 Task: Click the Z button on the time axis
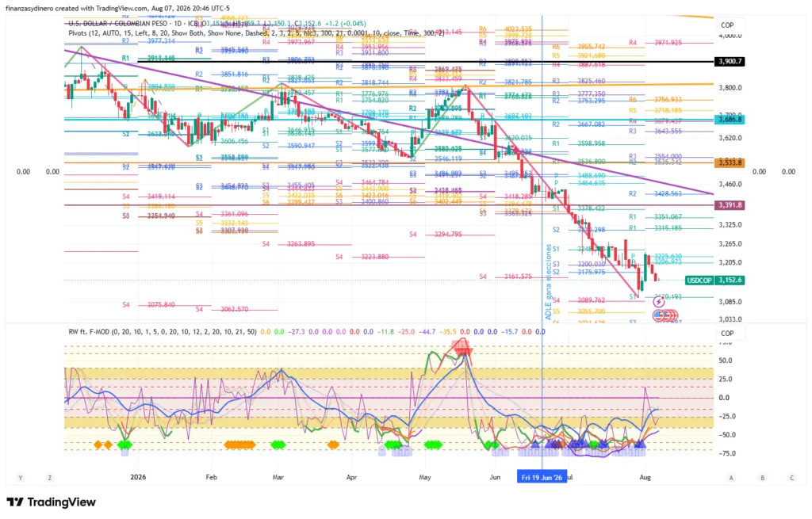click(50, 478)
